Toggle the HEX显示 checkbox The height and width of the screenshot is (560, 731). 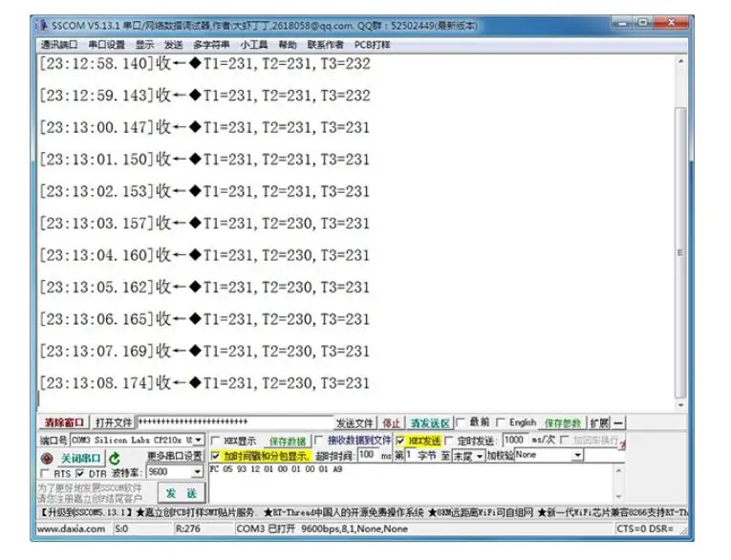click(x=215, y=441)
